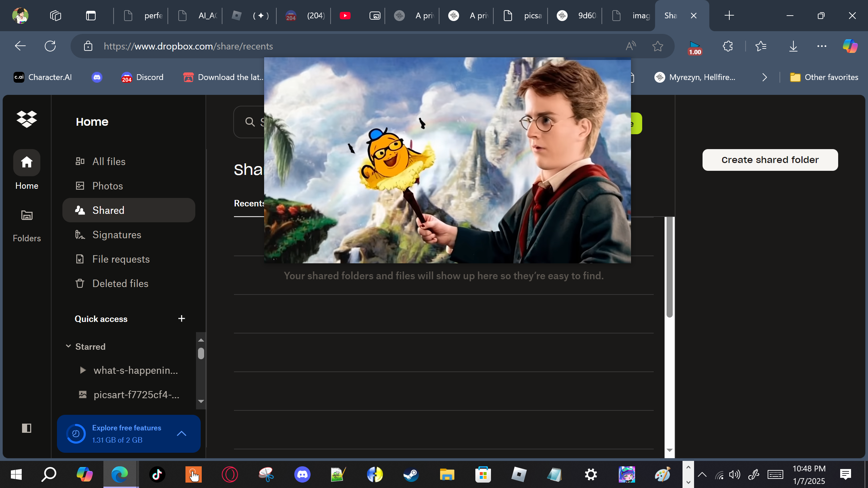Click the Dropbox logo icon
This screenshot has width=868, height=488.
pyautogui.click(x=26, y=119)
